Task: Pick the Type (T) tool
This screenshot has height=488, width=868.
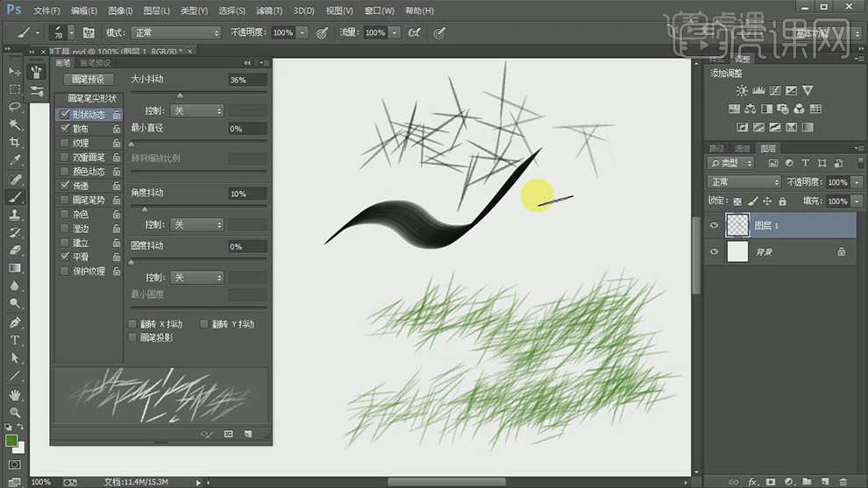Action: (15, 340)
